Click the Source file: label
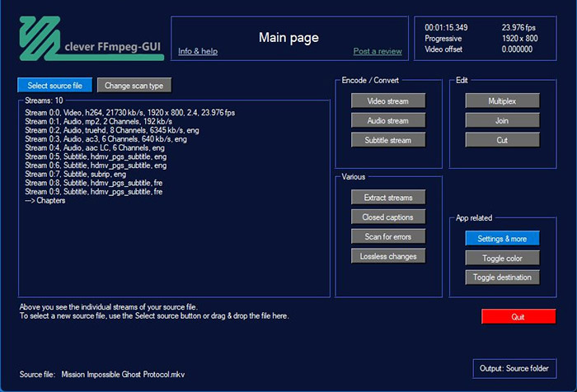The image size is (577, 392). tap(37, 375)
